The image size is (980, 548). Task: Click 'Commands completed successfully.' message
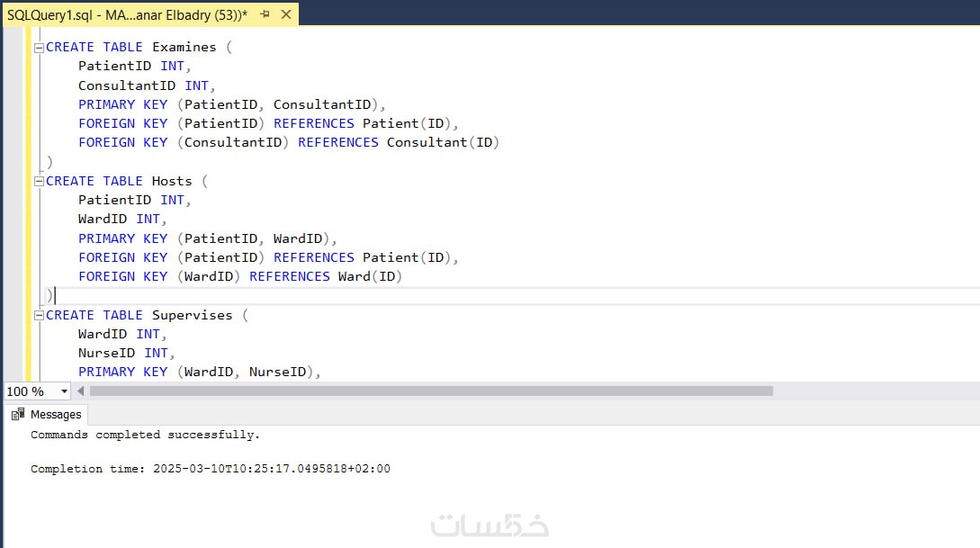(145, 435)
